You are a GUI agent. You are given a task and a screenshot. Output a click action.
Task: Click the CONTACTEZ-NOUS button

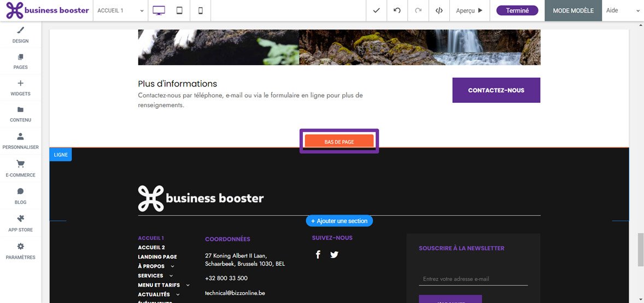(x=496, y=90)
